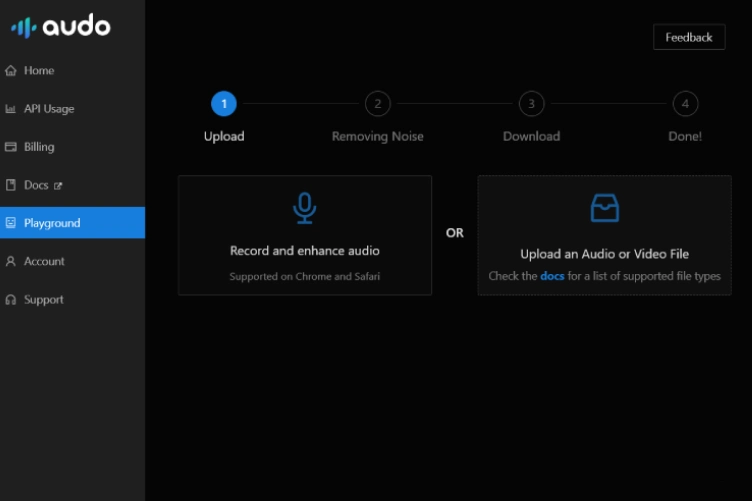Click the Playground sidebar icon

(x=11, y=222)
